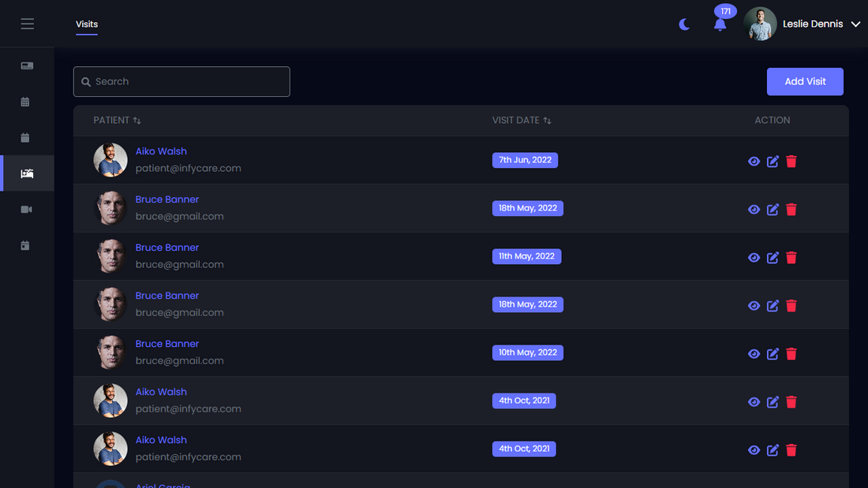The height and width of the screenshot is (488, 868).
Task: Edit the 7th Jun, 2022 visit
Action: [773, 161]
